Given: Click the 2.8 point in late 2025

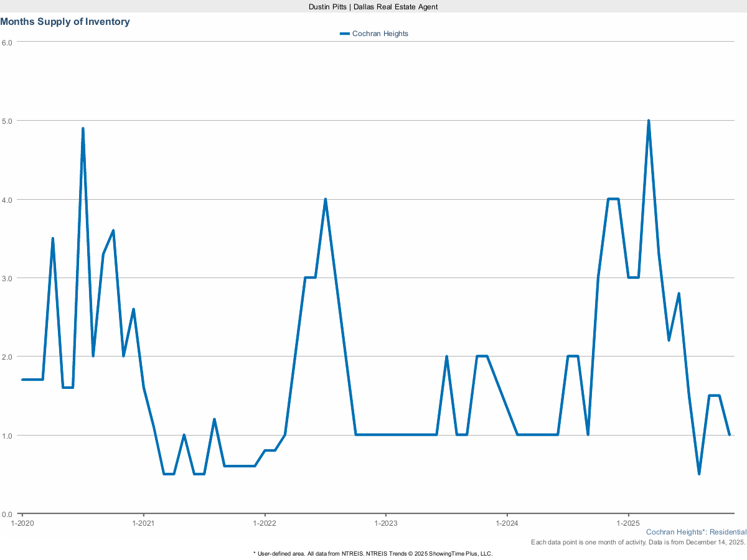Looking at the screenshot, I should click(677, 292).
